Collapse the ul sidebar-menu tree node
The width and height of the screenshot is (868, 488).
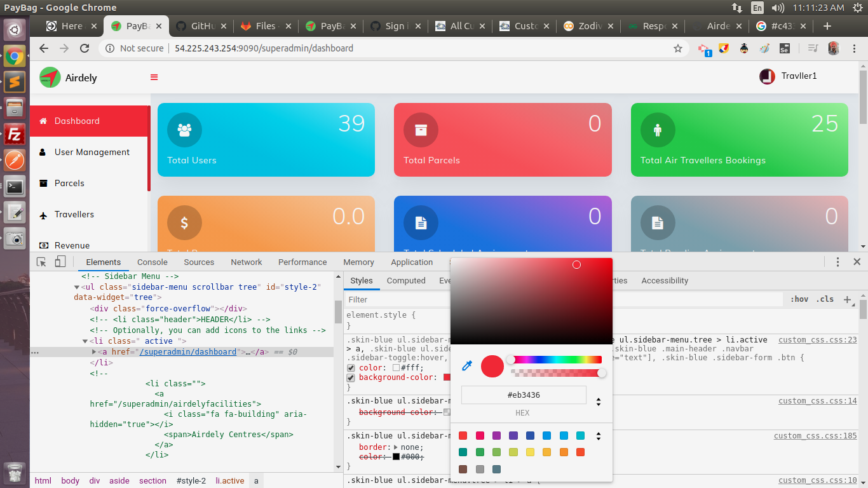77,287
